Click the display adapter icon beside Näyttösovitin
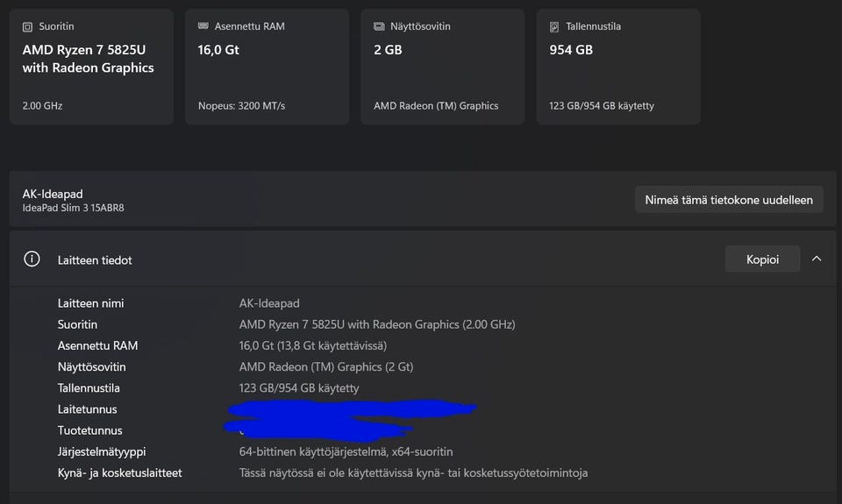842x504 pixels. coord(379,26)
